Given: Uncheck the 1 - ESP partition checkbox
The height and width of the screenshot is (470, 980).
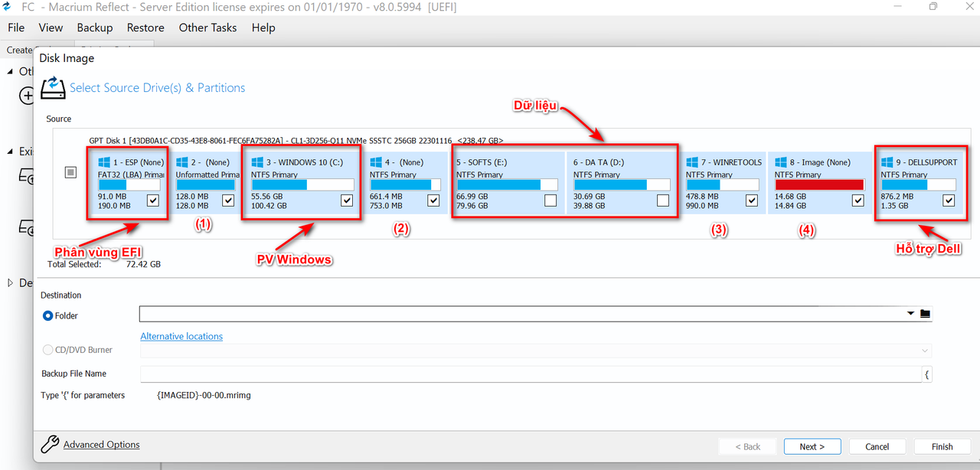Looking at the screenshot, I should pyautogui.click(x=153, y=201).
